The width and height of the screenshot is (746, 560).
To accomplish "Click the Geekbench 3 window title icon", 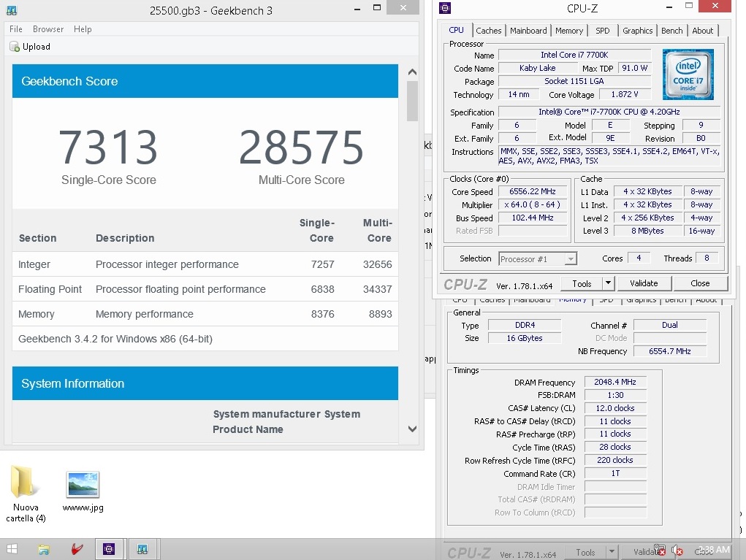I will click(x=12, y=10).
